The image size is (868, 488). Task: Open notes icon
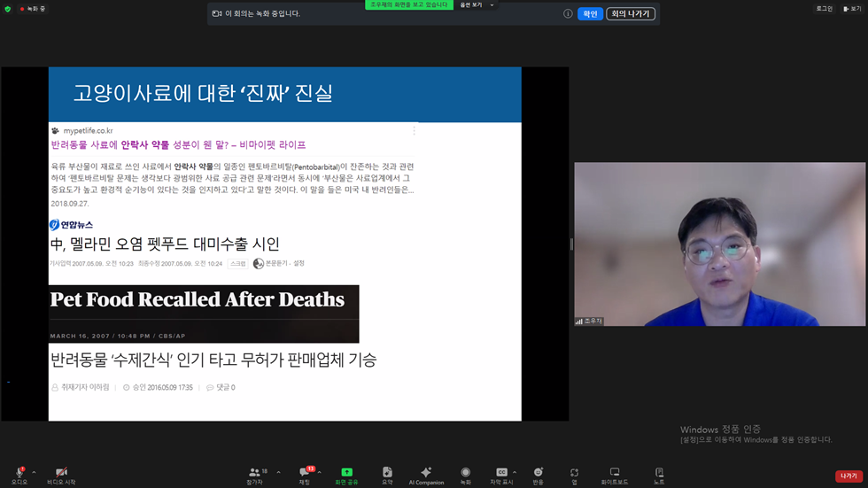(x=659, y=472)
